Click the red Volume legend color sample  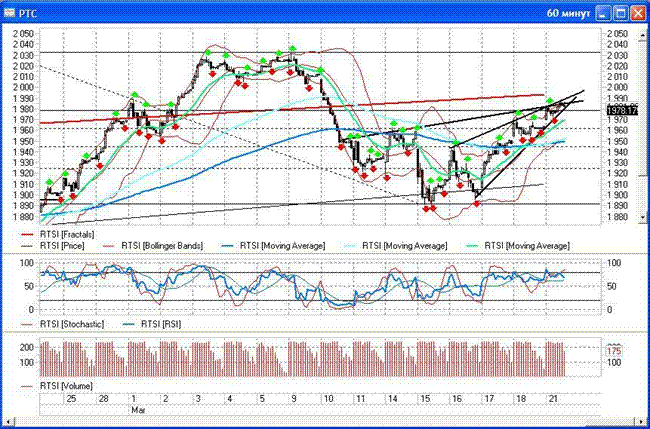(x=28, y=386)
